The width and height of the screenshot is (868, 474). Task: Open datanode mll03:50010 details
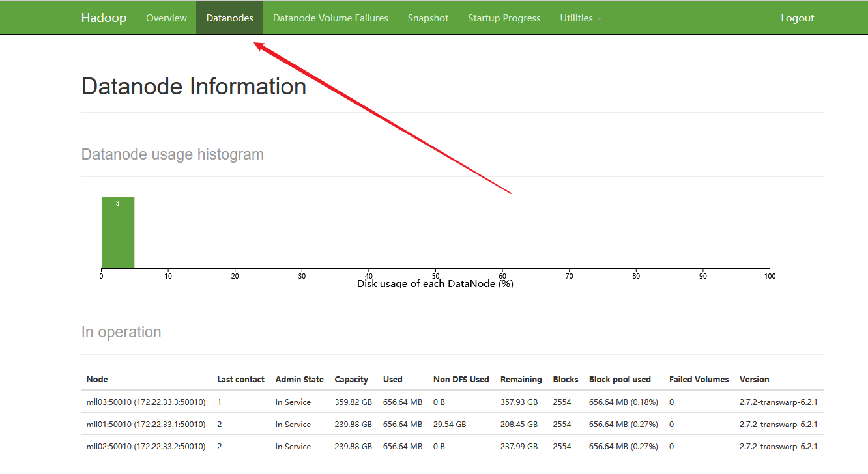[x=145, y=402]
